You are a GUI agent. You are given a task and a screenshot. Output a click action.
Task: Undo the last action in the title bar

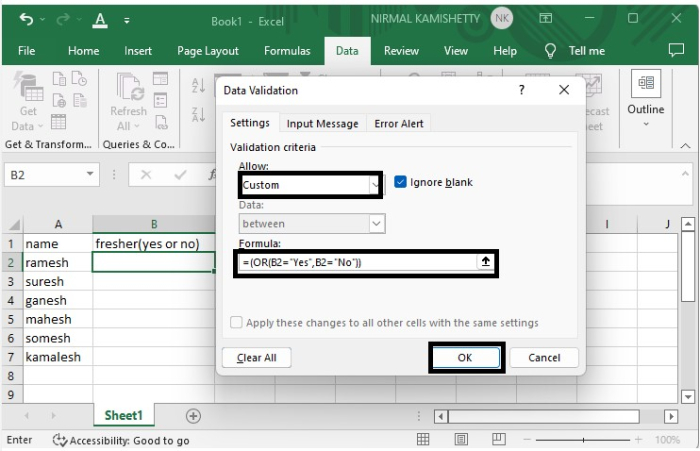26,19
